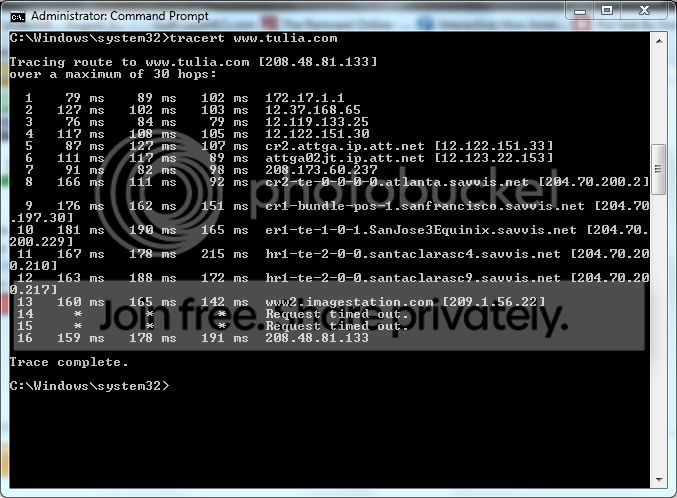Screen dimensions: 677x498
Task: Click hop 2 address 12.37.168.65
Action: pos(313,110)
